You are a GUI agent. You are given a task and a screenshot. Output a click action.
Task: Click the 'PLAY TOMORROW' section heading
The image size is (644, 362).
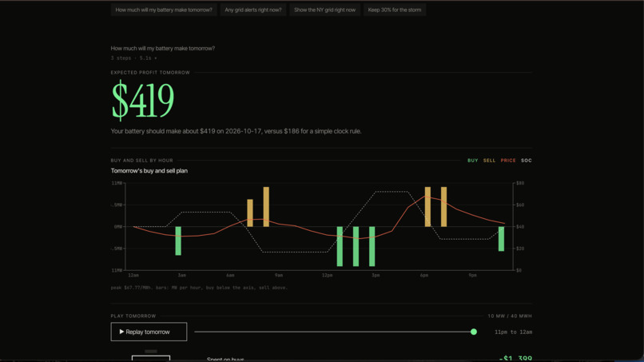pos(133,316)
